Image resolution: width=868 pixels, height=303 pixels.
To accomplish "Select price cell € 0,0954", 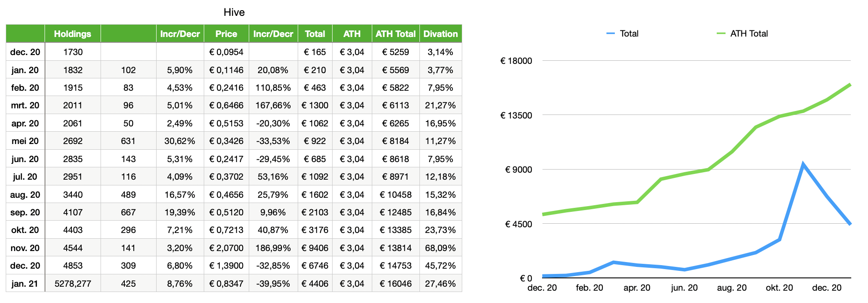I will coord(226,52).
